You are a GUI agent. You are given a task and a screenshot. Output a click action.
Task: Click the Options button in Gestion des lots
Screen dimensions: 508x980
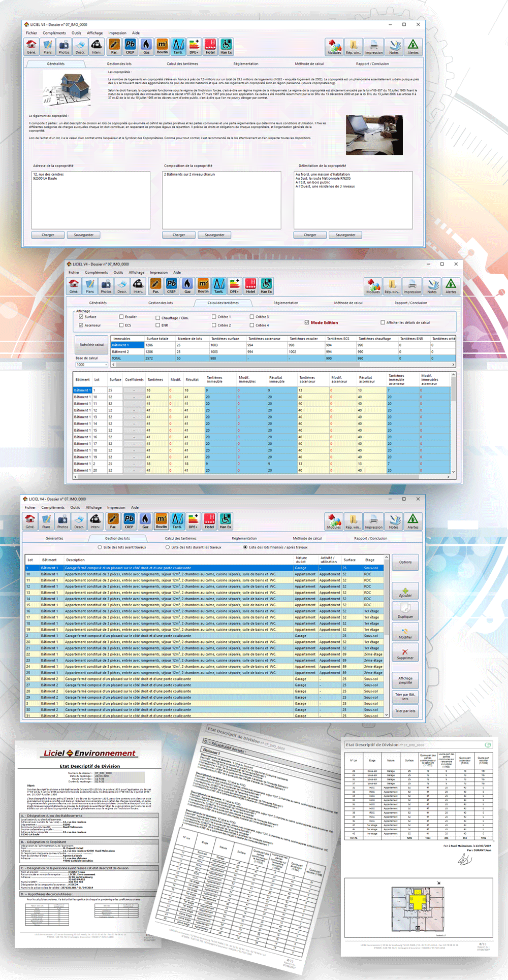[x=405, y=562]
